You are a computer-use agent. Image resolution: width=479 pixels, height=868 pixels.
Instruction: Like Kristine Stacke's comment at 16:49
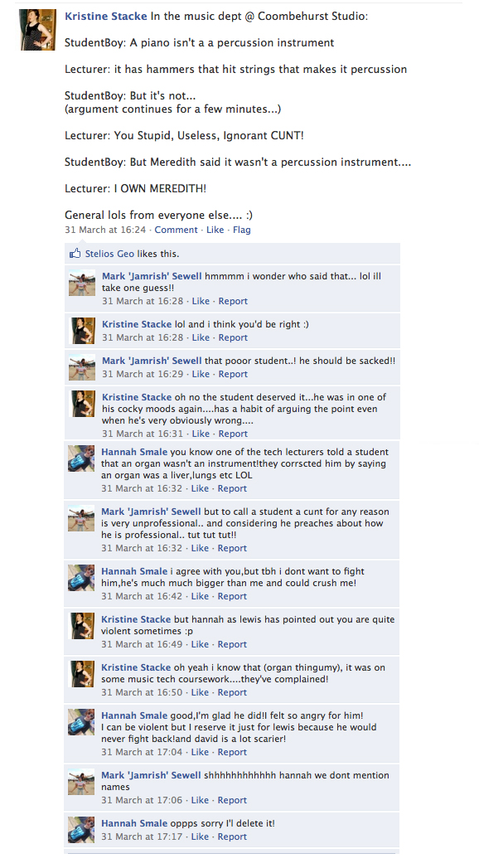(200, 644)
